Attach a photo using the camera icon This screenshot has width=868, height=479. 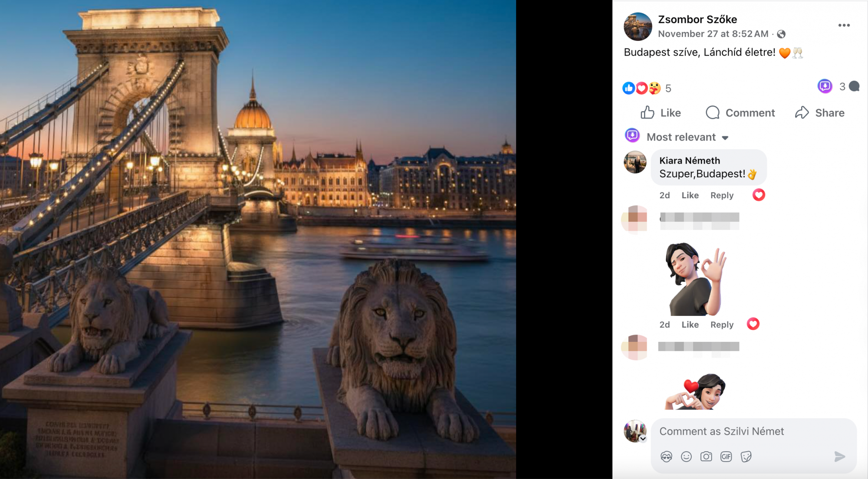(706, 456)
